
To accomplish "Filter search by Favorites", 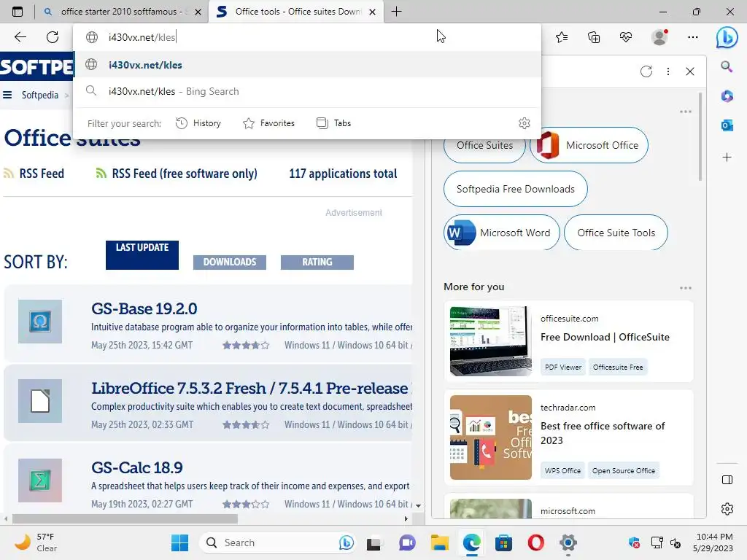I will pos(268,123).
